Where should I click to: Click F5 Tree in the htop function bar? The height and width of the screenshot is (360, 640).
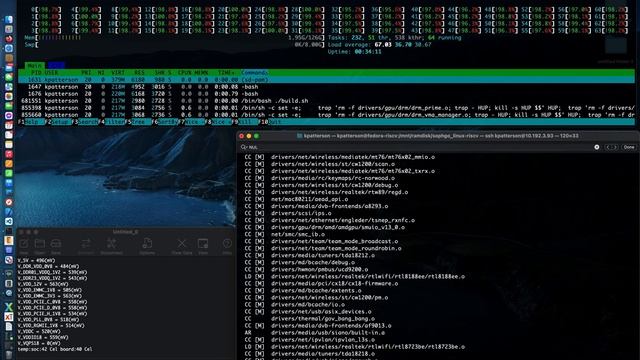click(138, 122)
